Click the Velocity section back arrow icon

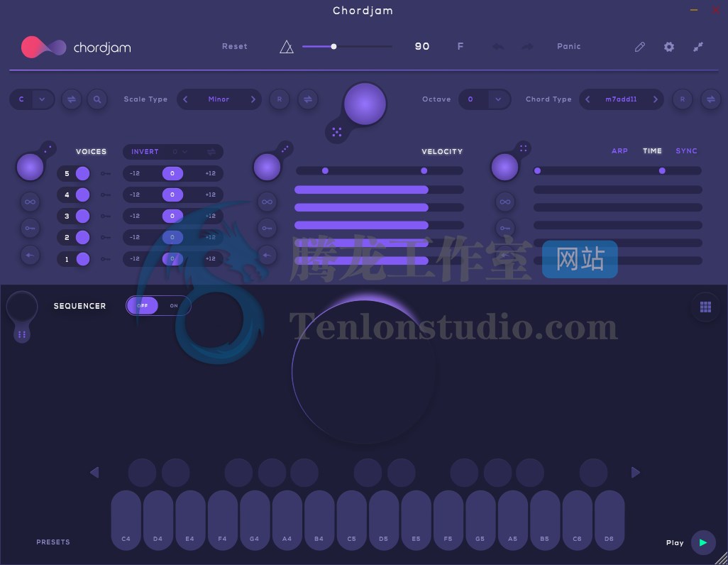click(x=267, y=255)
